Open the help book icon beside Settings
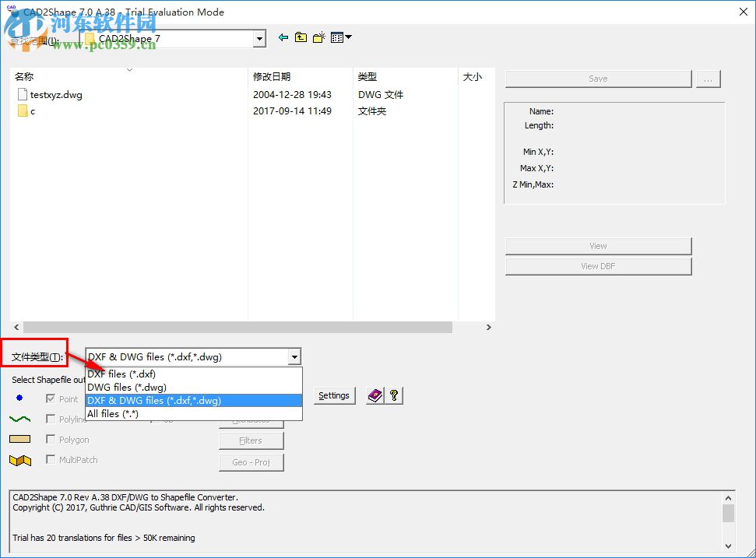The width and height of the screenshot is (756, 558). 374,395
